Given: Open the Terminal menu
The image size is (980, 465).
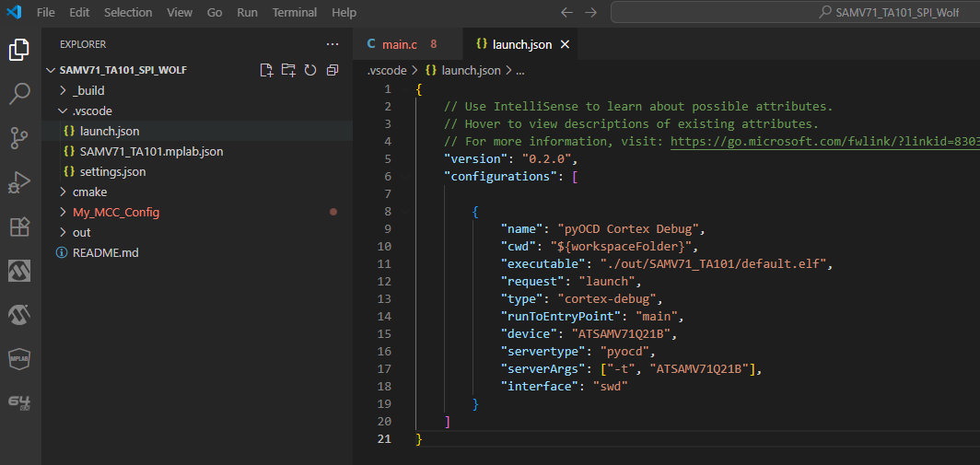Looking at the screenshot, I should [x=295, y=13].
